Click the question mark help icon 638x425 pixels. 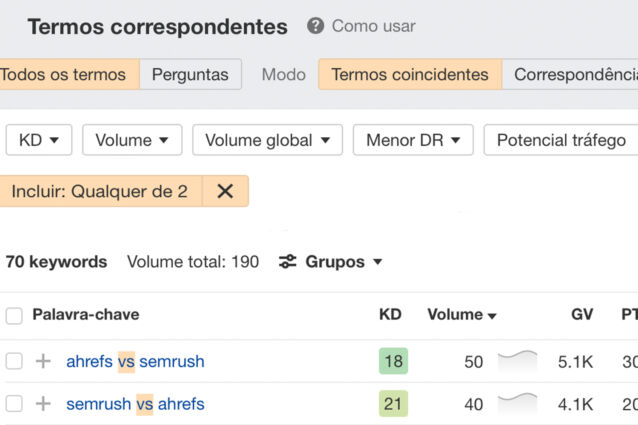coord(315,26)
